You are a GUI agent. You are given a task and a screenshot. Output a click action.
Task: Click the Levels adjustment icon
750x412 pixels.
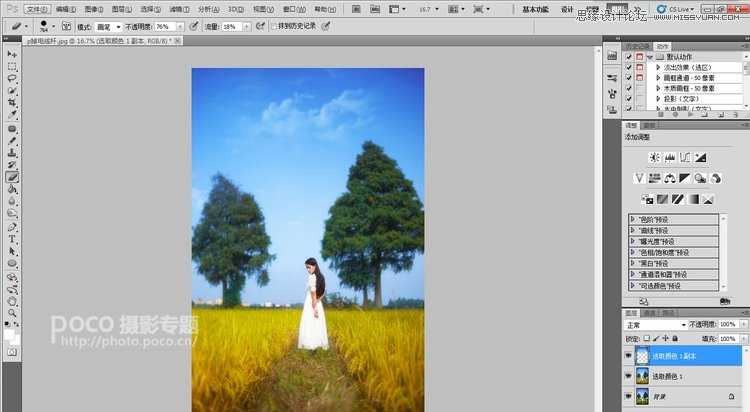(670, 157)
